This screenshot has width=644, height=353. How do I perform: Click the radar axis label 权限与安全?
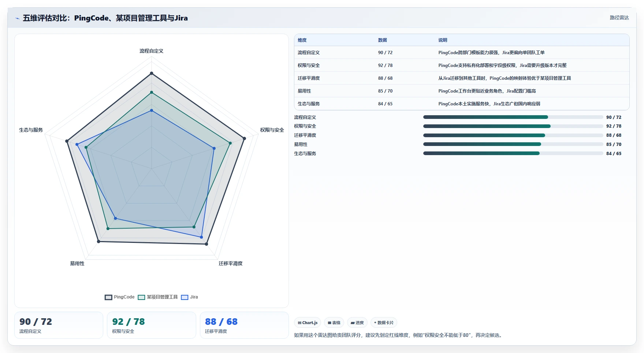(272, 130)
